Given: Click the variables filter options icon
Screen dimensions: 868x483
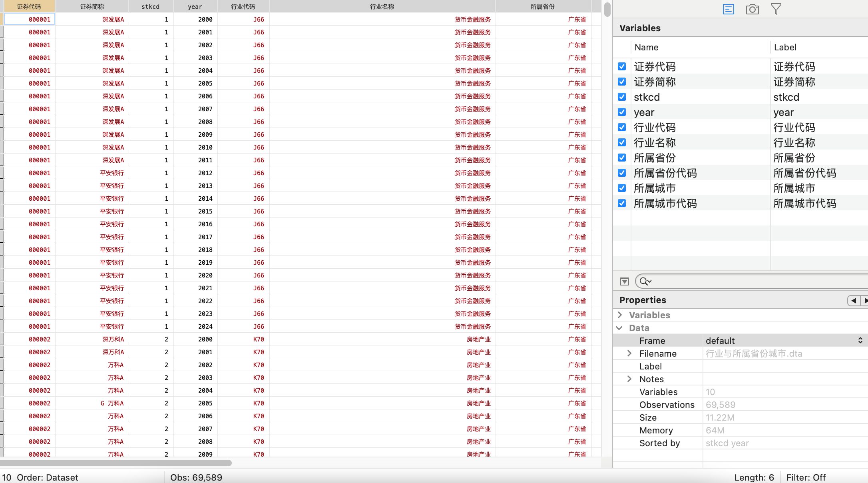Looking at the screenshot, I should (624, 281).
